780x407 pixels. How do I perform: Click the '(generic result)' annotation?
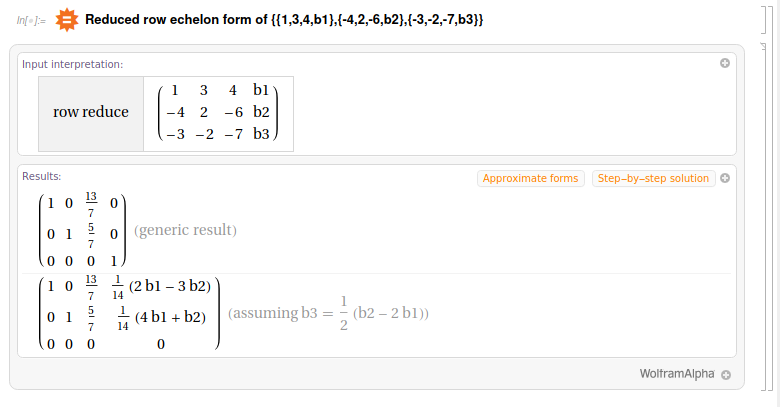pos(185,230)
